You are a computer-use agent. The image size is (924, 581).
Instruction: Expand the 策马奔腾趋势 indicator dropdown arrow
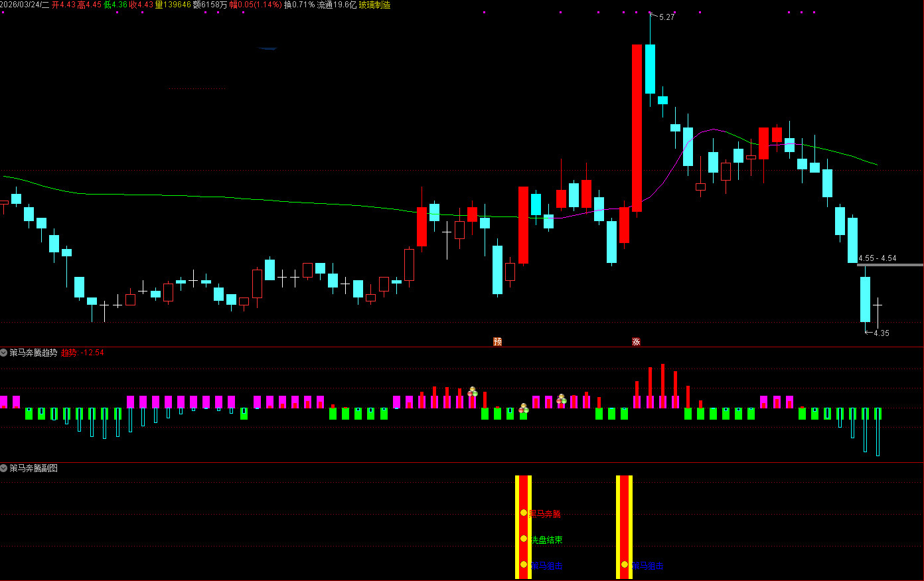(x=4, y=353)
